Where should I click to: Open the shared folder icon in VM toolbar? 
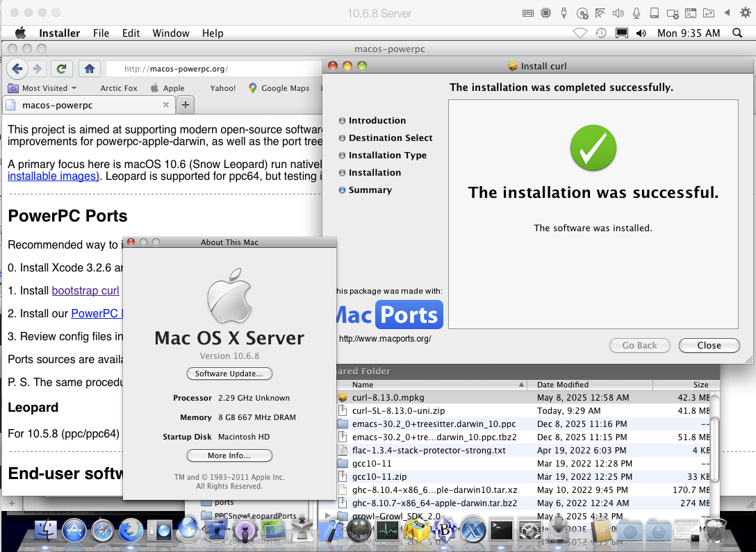pos(709,13)
